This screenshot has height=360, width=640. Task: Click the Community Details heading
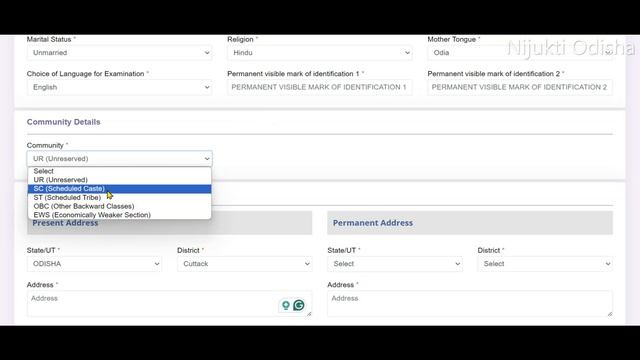64,122
